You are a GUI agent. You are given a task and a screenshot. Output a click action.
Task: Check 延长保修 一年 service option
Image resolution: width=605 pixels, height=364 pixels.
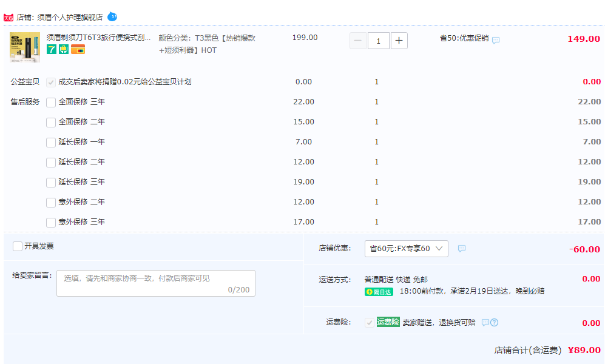tap(51, 143)
